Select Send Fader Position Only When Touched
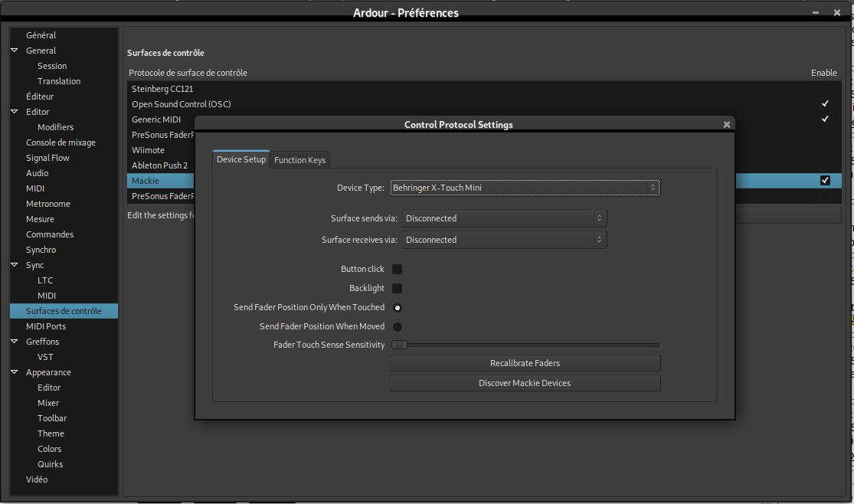 pos(398,308)
